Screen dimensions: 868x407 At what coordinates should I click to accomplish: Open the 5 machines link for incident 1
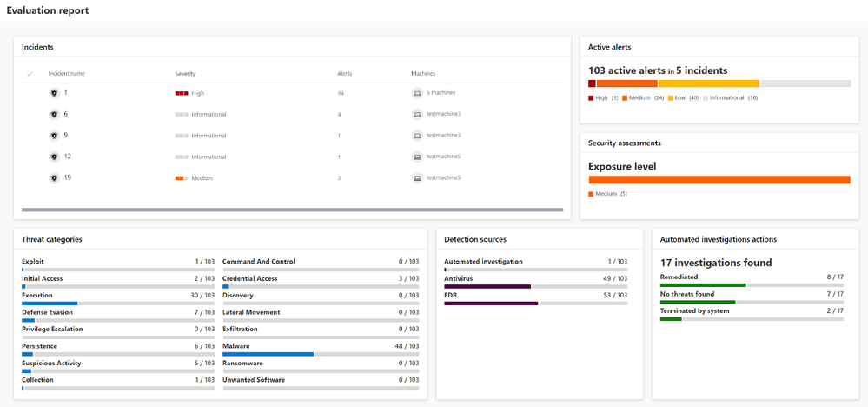(441, 92)
